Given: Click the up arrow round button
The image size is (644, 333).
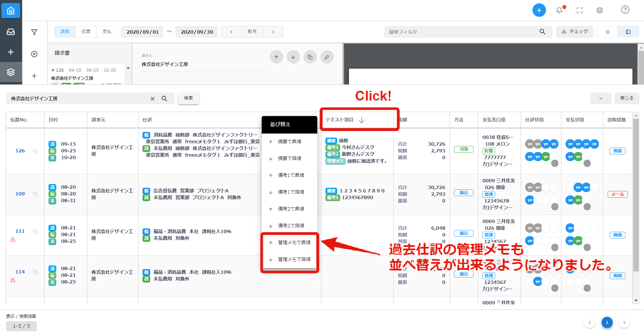Looking at the screenshot, I should pyautogui.click(x=276, y=57).
